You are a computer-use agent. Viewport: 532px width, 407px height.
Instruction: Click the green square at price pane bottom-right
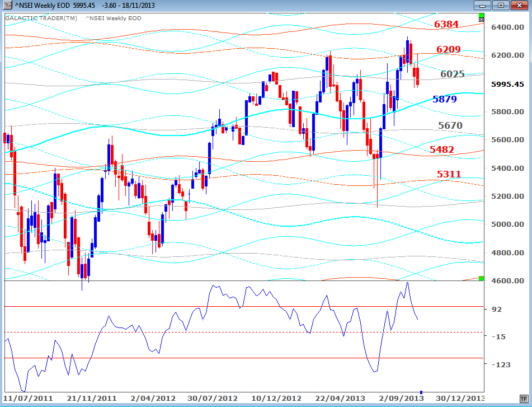tap(481, 278)
